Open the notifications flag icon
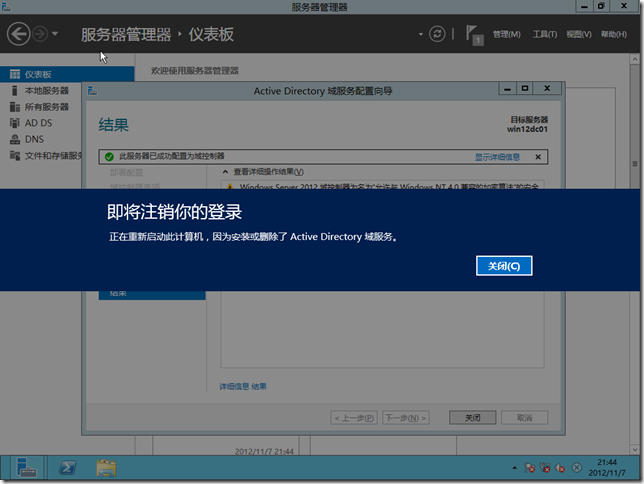 pyautogui.click(x=474, y=35)
